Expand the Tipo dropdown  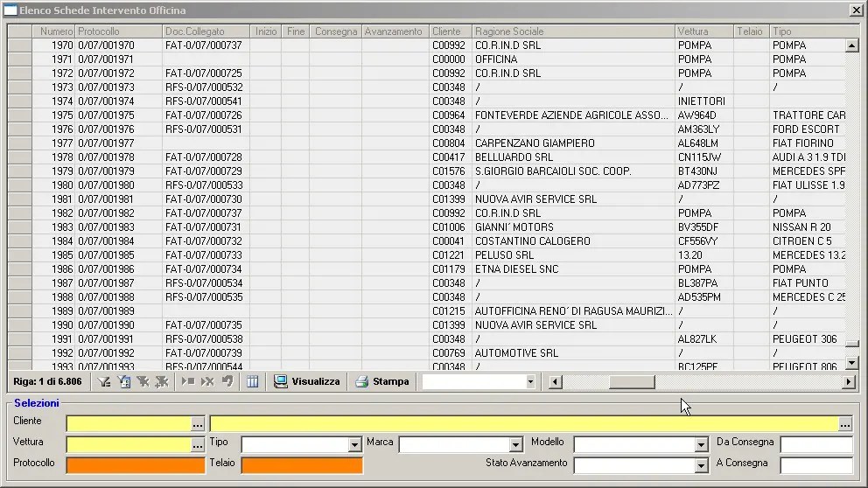click(x=355, y=445)
